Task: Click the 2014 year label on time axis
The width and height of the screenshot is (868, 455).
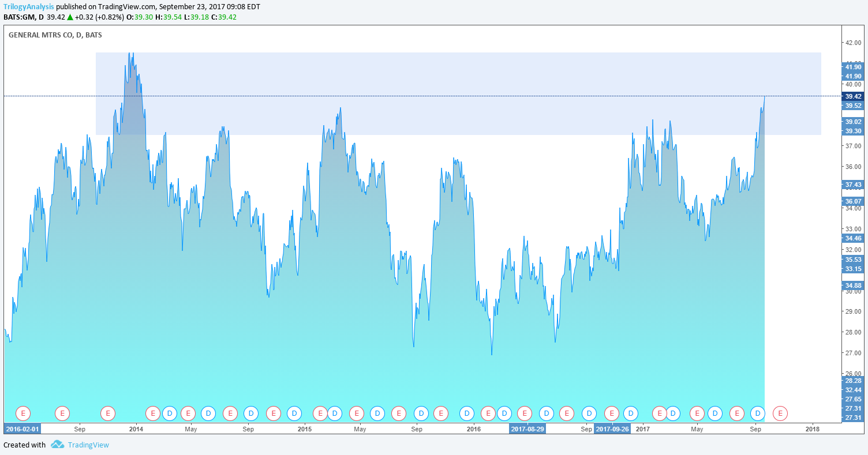Action: [136, 429]
